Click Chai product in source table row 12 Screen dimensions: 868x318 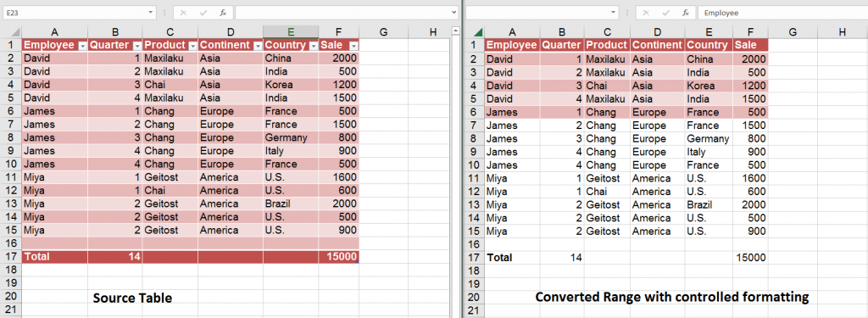(x=170, y=191)
